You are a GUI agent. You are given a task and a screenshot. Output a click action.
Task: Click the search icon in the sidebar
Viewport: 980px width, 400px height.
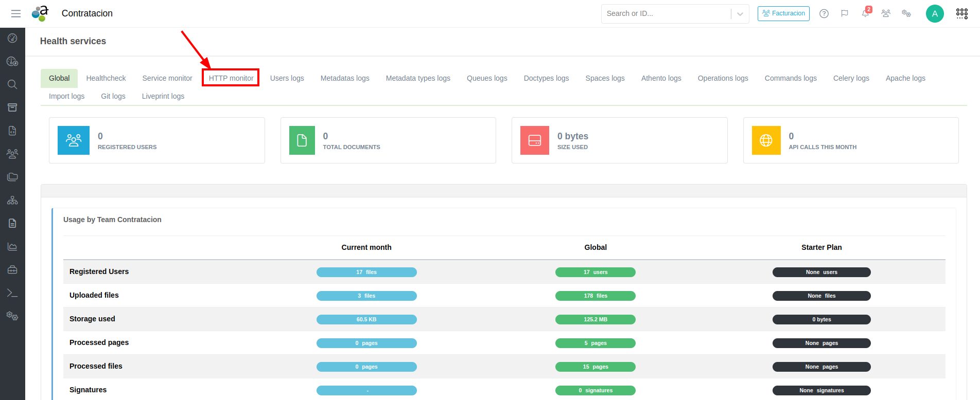coord(12,84)
